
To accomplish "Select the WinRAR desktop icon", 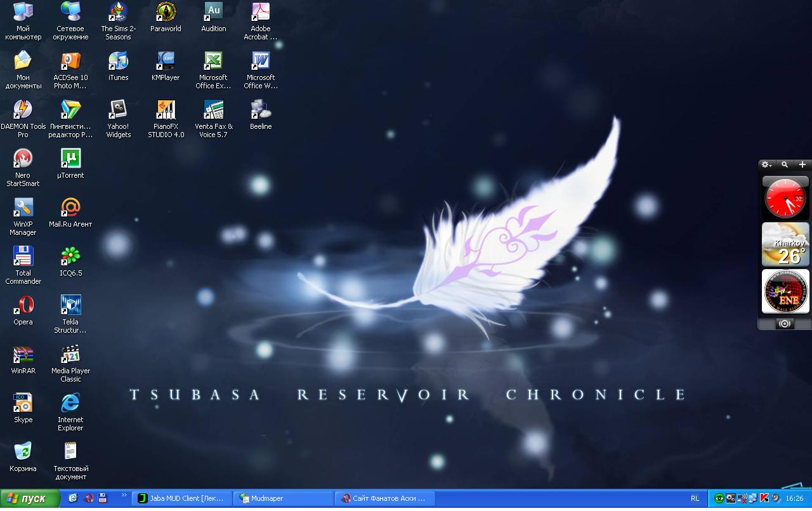I will 23,359.
